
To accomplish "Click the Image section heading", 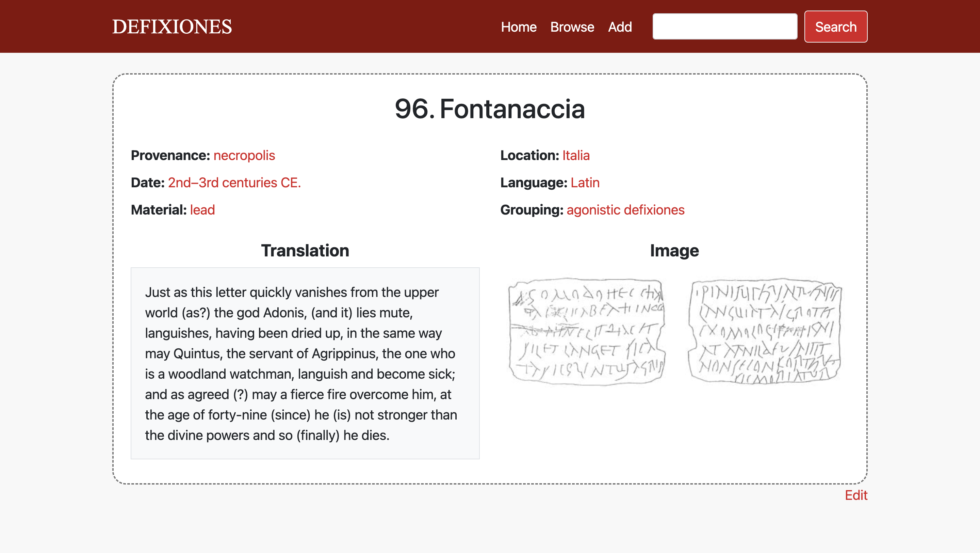I will tap(674, 250).
